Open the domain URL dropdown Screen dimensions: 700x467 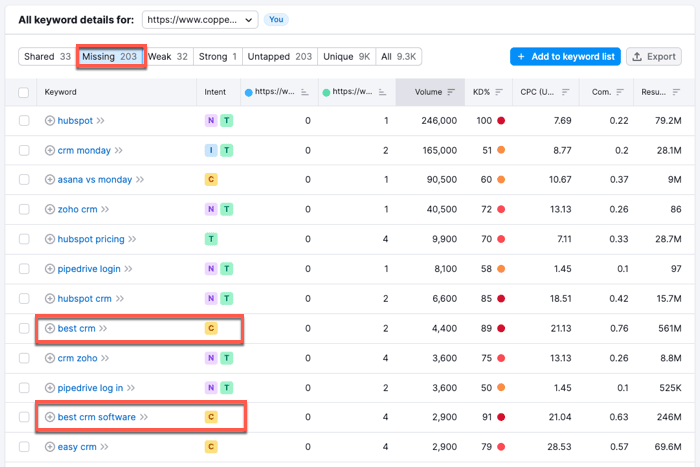[x=200, y=20]
